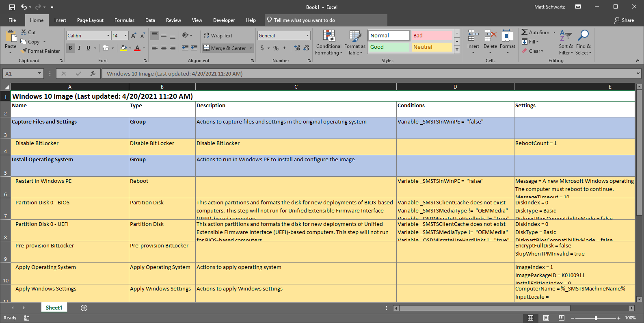Image resolution: width=644 pixels, height=323 pixels.
Task: Switch to the Data tab
Action: [150, 20]
